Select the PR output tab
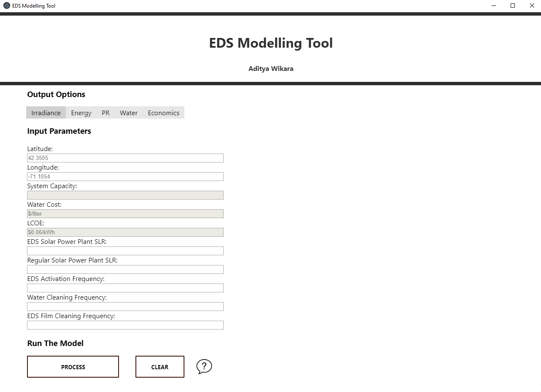Image resolution: width=541 pixels, height=392 pixels. (x=105, y=113)
